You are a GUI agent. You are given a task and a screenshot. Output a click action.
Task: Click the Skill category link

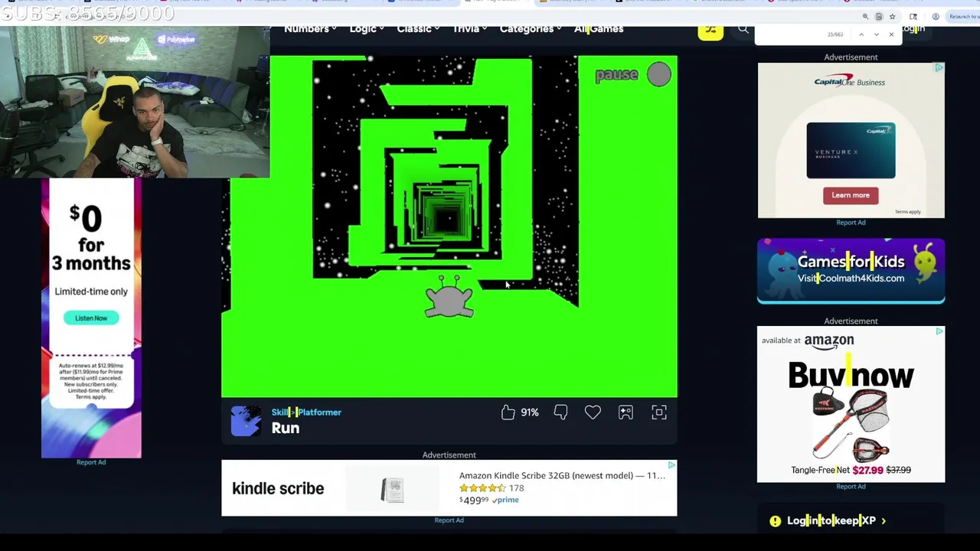click(279, 412)
